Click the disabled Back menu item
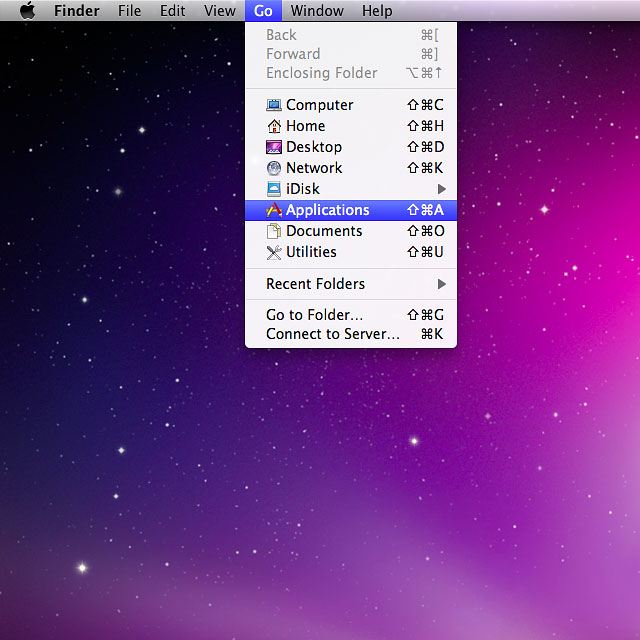 point(351,35)
